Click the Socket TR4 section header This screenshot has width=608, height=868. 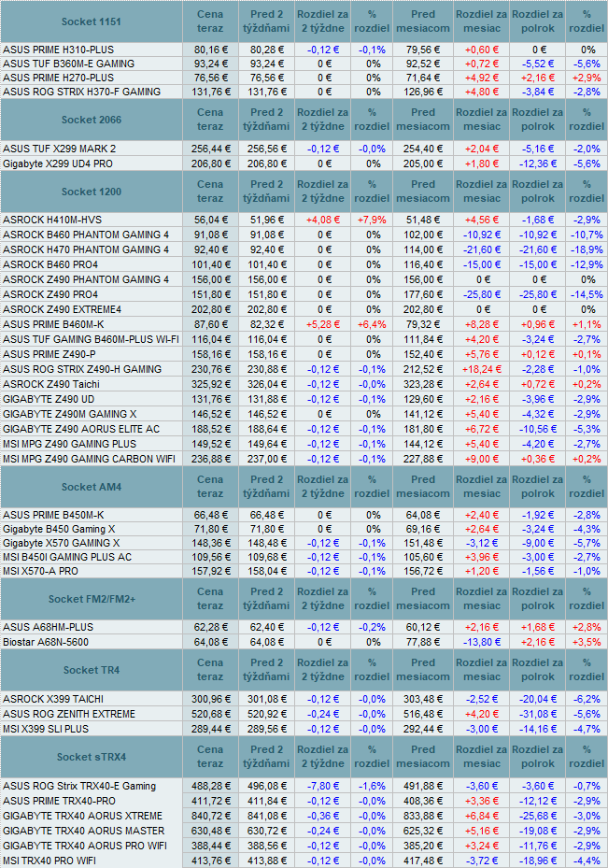[x=92, y=670]
